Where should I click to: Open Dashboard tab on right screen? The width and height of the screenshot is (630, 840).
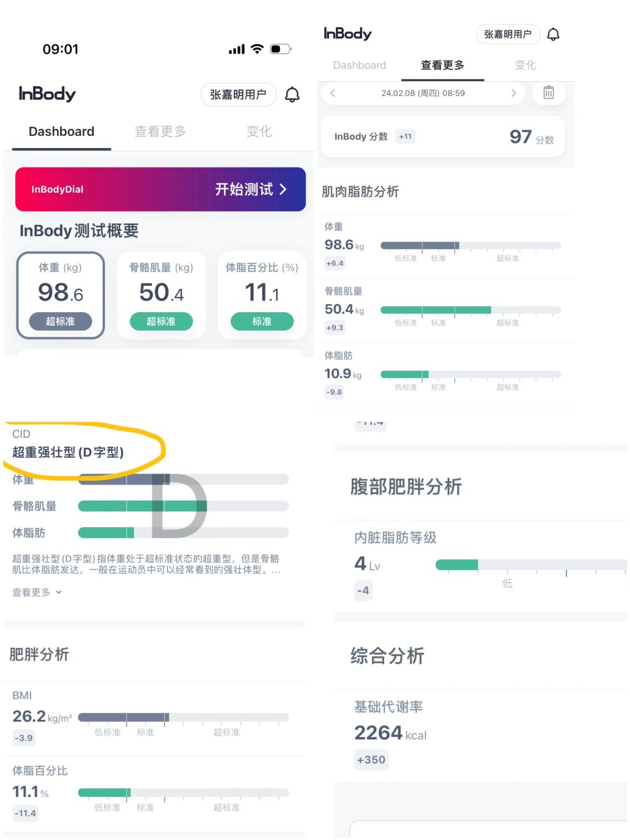tap(359, 65)
